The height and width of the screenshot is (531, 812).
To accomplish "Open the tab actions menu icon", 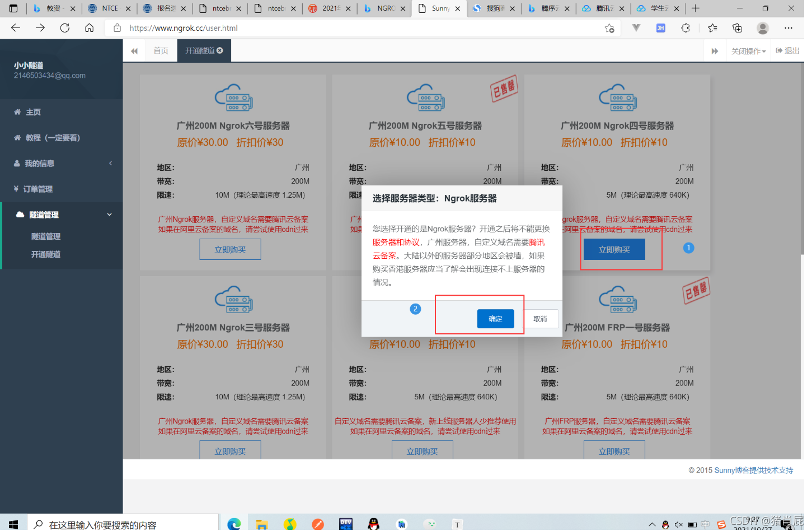I will pyautogui.click(x=14, y=8).
